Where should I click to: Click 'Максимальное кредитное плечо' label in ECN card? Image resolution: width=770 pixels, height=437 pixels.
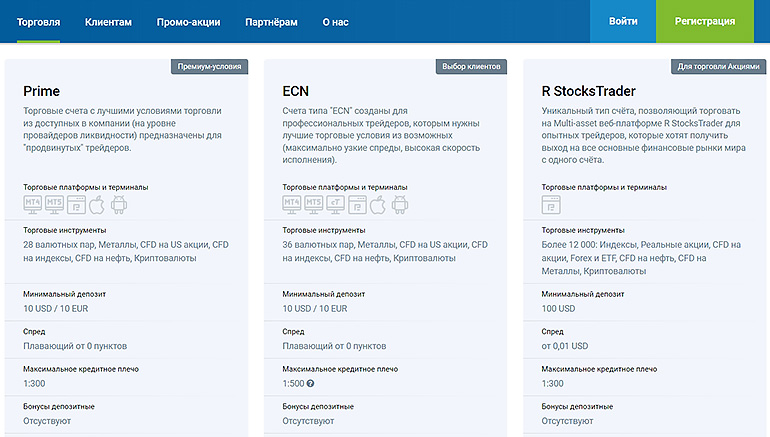(340, 369)
